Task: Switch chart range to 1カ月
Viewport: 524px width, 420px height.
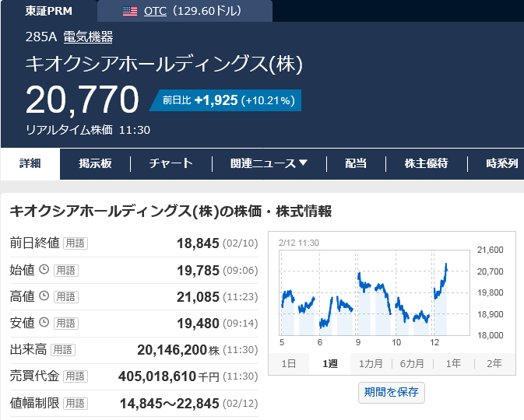Action: pyautogui.click(x=371, y=364)
